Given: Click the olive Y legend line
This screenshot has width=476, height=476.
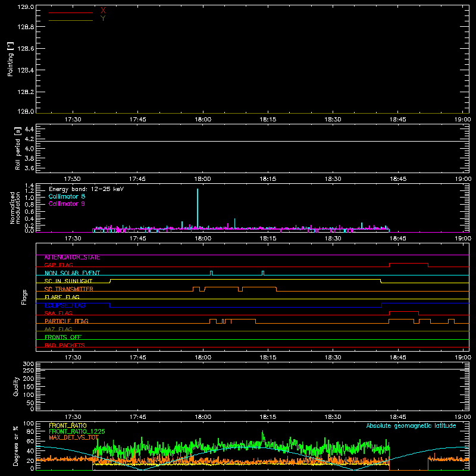Looking at the screenshot, I should tap(71, 20).
